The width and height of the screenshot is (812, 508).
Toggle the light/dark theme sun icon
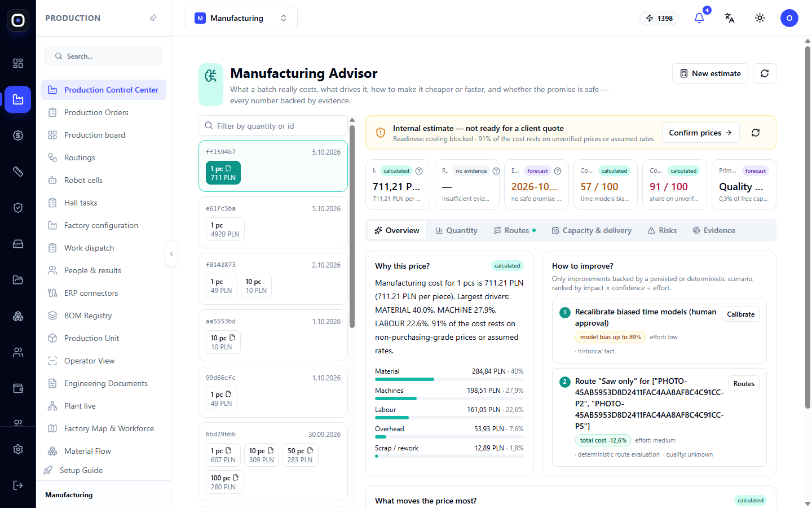760,18
